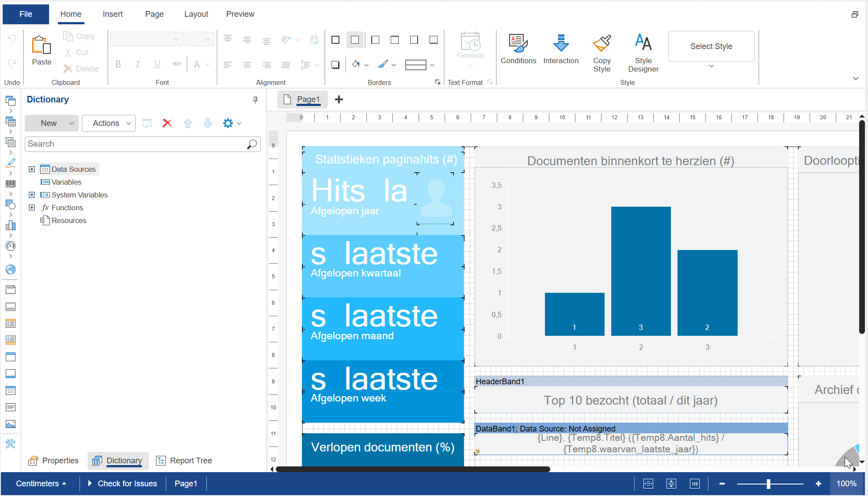Add a new page with the plus icon
Screen dimensions: 868x496
click(339, 99)
